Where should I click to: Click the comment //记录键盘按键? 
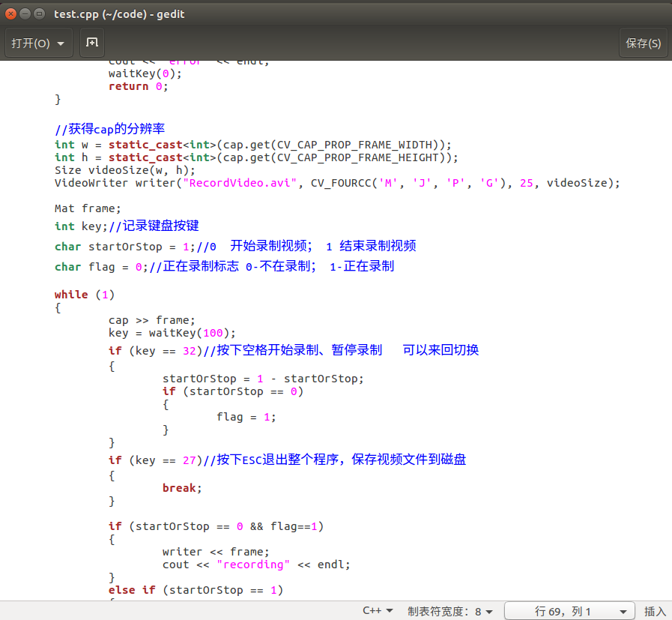coord(154,226)
